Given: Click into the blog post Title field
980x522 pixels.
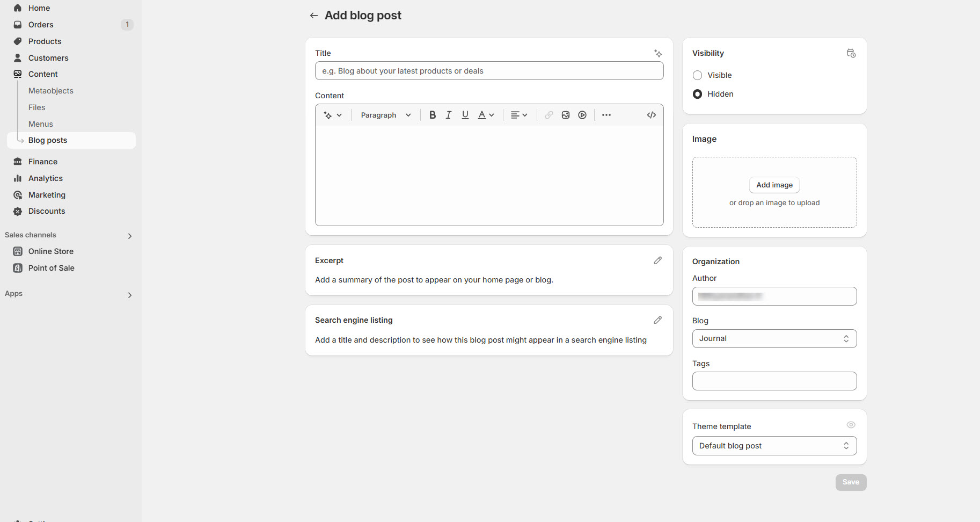Looking at the screenshot, I should 489,71.
